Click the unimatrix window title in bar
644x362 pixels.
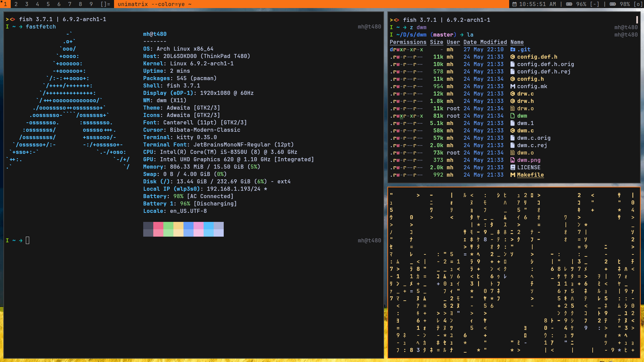tap(155, 4)
